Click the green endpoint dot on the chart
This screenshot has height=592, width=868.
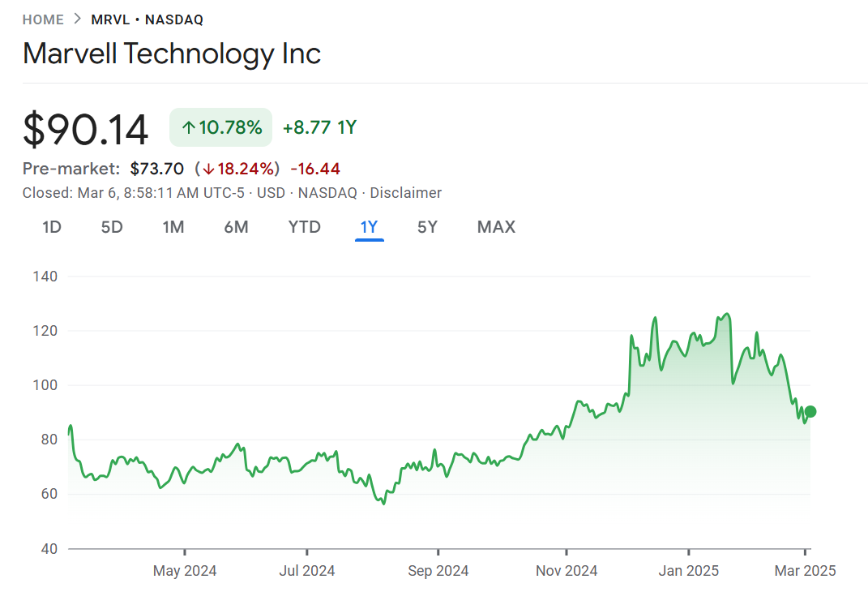[x=810, y=411]
